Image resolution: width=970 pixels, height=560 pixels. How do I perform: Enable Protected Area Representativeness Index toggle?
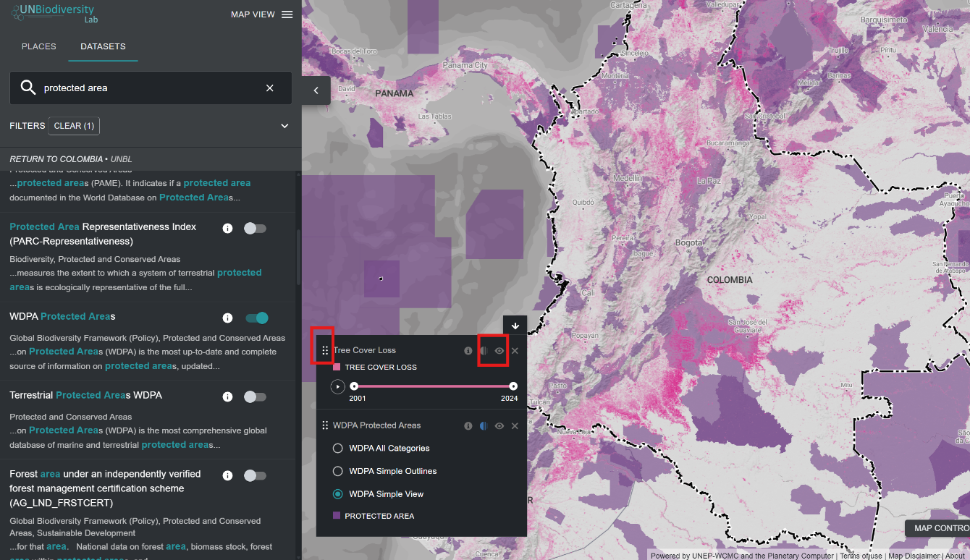click(x=255, y=229)
